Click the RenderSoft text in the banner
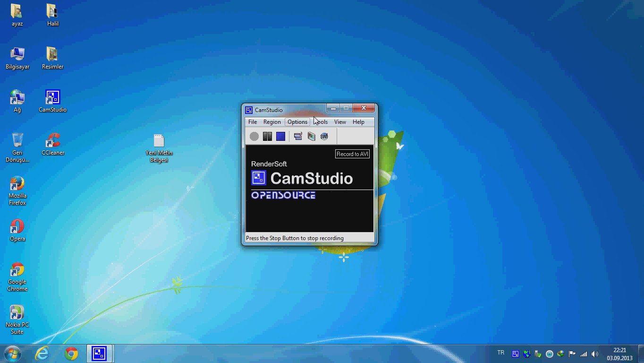 tap(269, 164)
